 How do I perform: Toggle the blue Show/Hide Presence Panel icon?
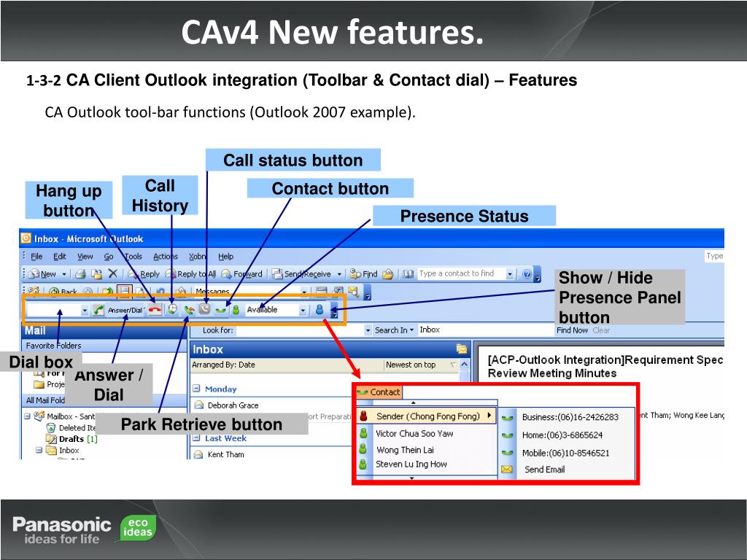point(320,309)
